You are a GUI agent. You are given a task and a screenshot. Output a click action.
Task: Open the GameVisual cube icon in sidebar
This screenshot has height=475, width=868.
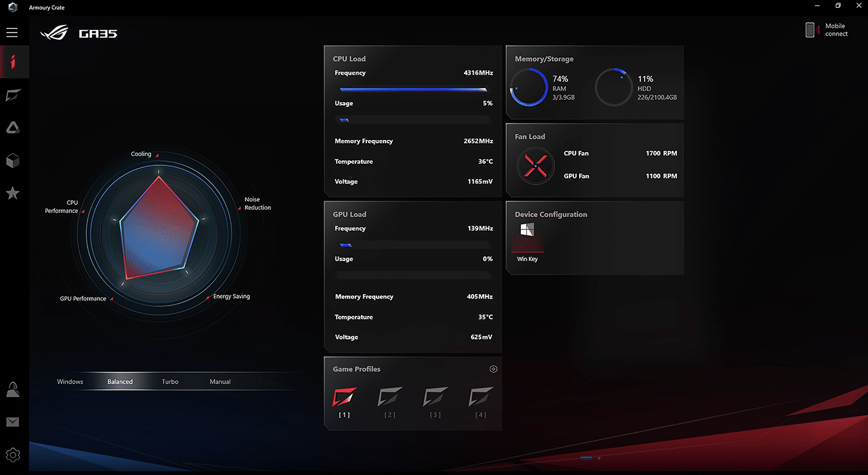[12, 160]
